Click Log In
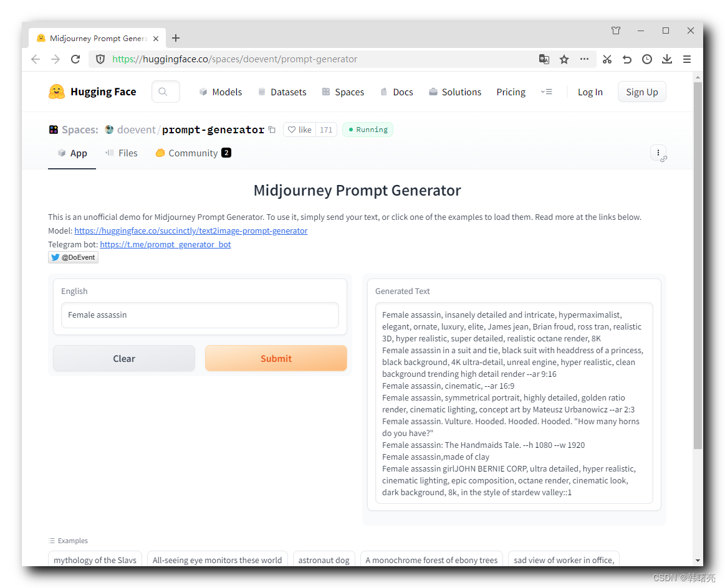725x588 pixels. click(x=590, y=92)
